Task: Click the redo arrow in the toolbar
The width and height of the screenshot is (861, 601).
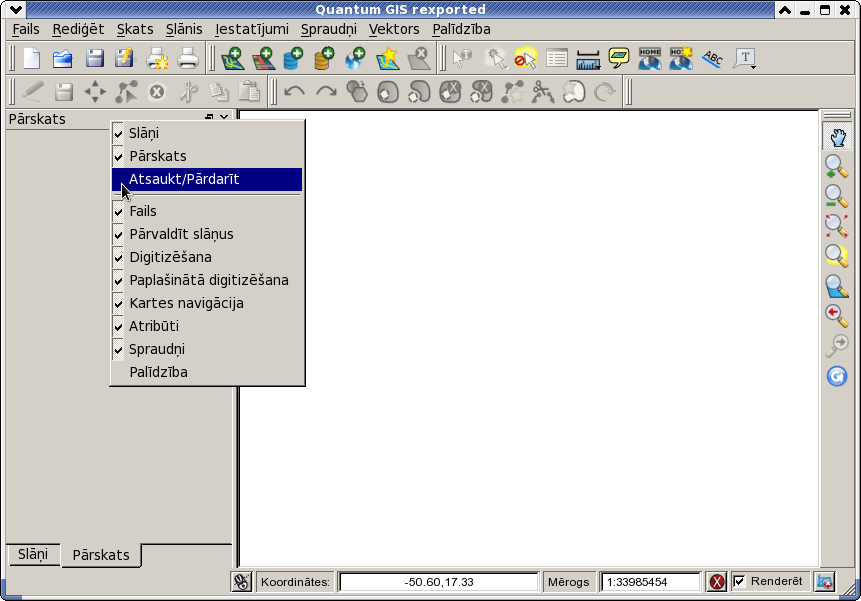Action: (326, 92)
